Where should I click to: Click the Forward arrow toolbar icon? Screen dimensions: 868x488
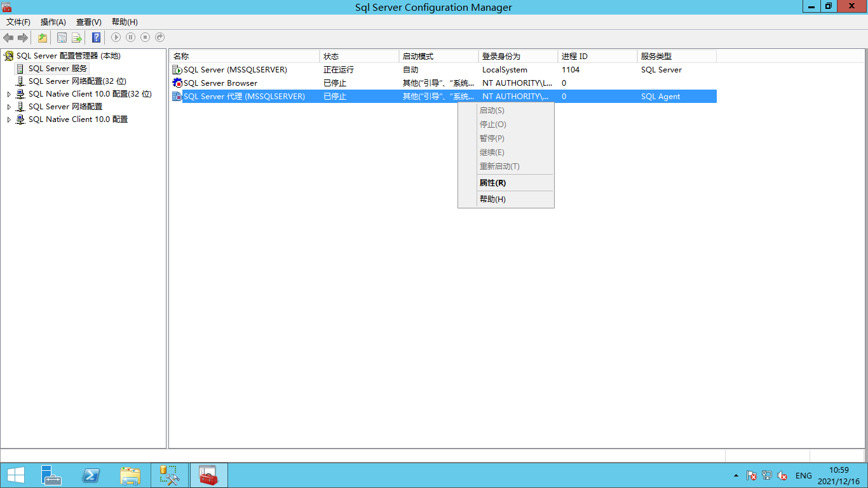point(23,37)
